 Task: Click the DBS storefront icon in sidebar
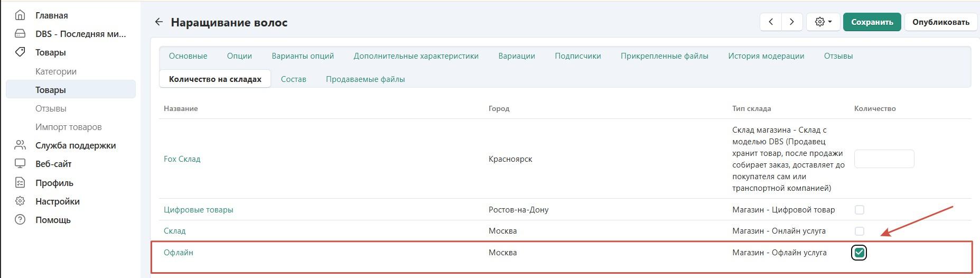tap(20, 34)
